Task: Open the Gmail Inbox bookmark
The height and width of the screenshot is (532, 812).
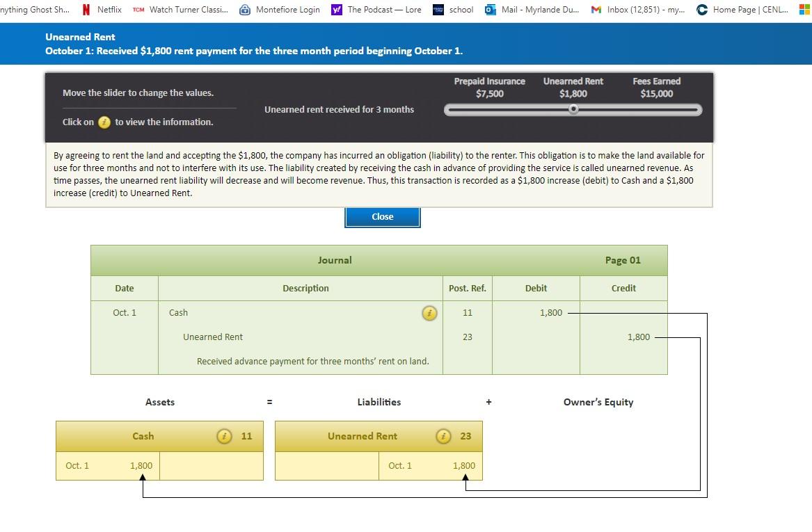Action: (x=637, y=9)
